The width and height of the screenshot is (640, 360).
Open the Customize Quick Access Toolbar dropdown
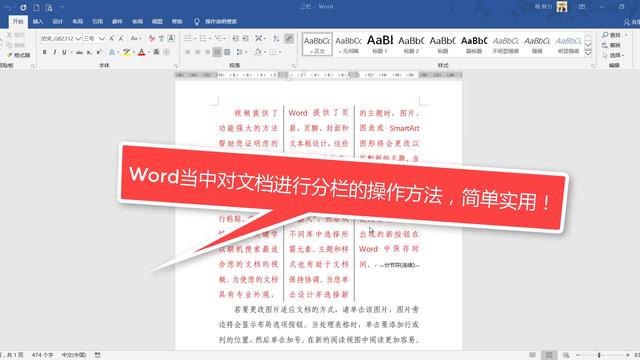(x=62, y=7)
